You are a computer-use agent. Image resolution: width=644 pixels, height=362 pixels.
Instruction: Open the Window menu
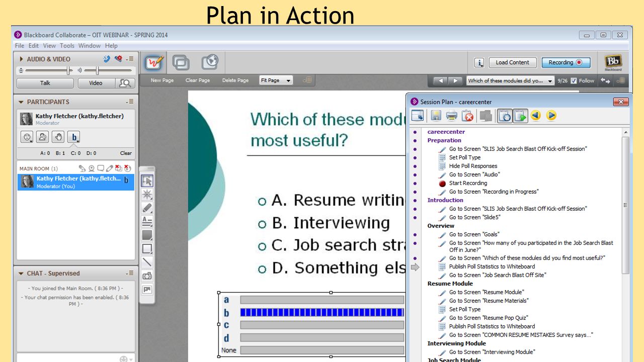coord(90,45)
